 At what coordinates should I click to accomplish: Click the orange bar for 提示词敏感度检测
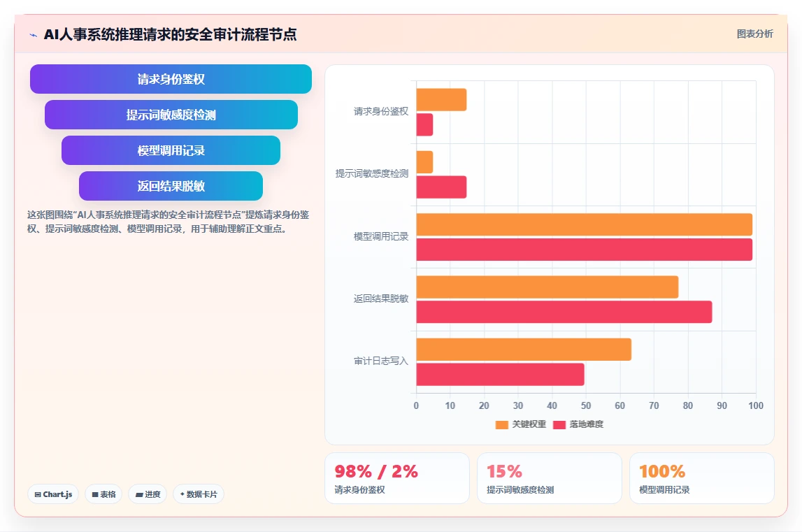tap(424, 162)
